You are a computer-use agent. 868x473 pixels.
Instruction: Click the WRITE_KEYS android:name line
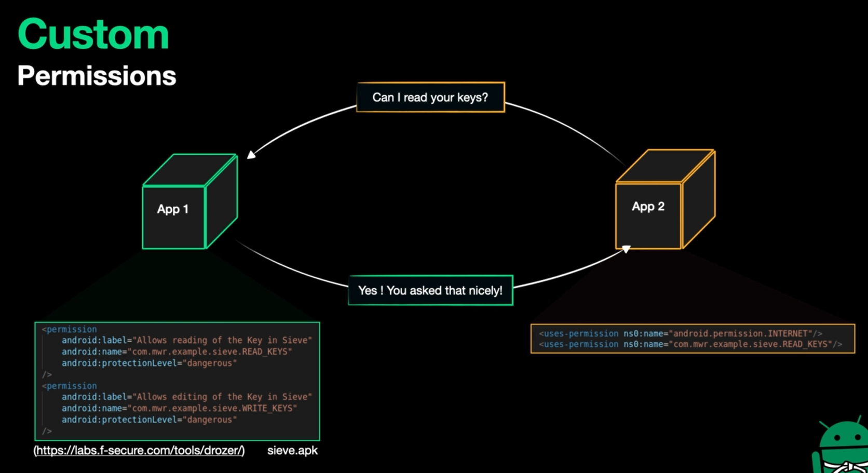pyautogui.click(x=179, y=408)
